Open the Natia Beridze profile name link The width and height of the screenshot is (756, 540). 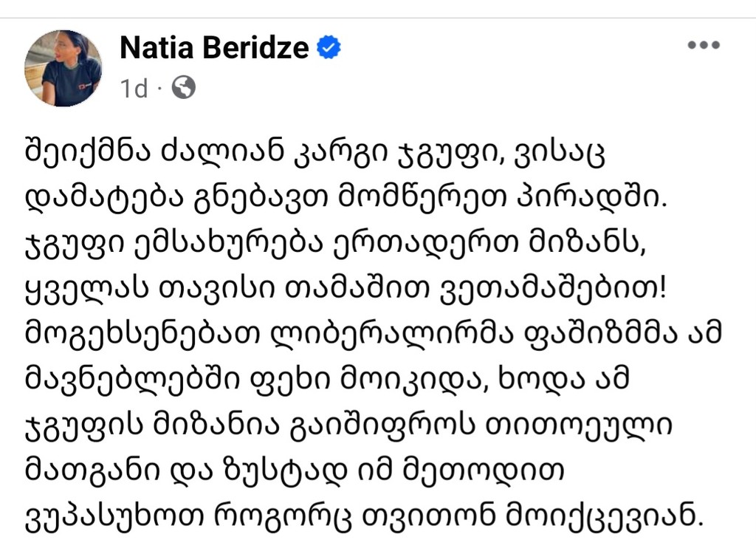(214, 47)
